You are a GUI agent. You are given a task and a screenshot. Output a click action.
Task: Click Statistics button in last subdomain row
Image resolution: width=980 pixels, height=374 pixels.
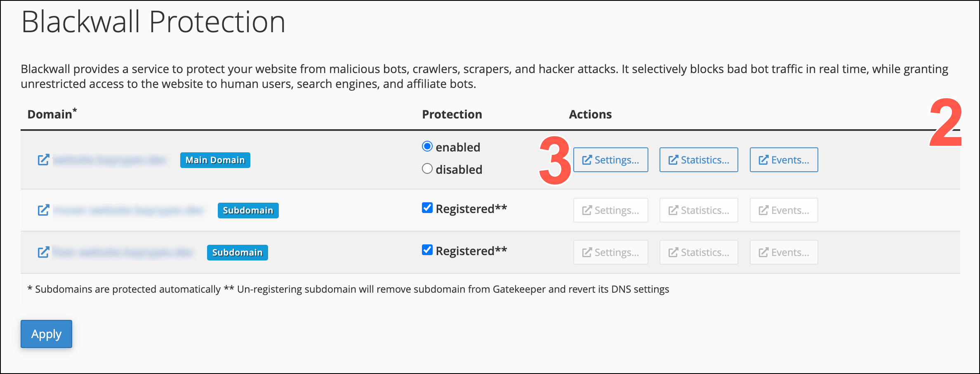[699, 252]
